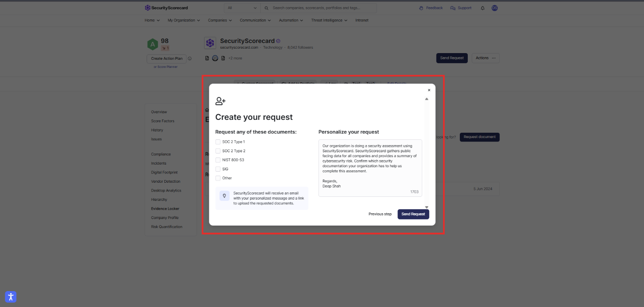
Task: Open Digital Footprint in the sidebar
Action: click(x=164, y=173)
